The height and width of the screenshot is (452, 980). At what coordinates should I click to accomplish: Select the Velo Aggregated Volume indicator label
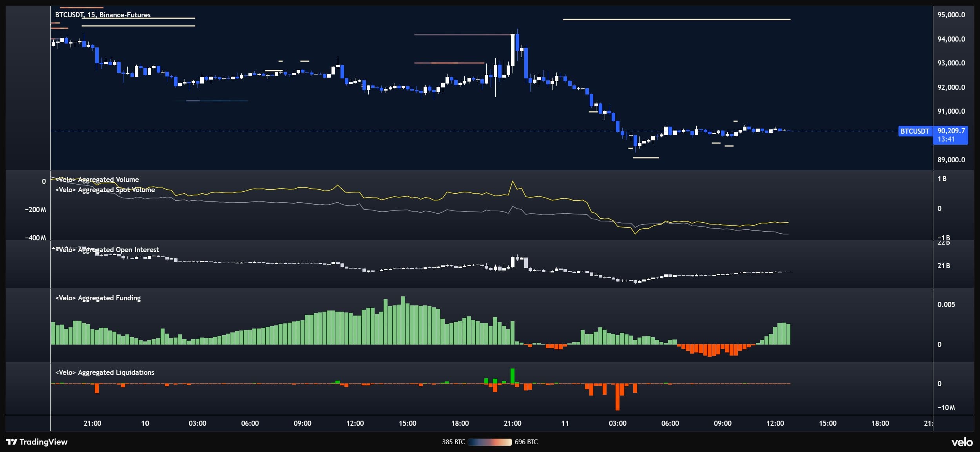tap(97, 180)
